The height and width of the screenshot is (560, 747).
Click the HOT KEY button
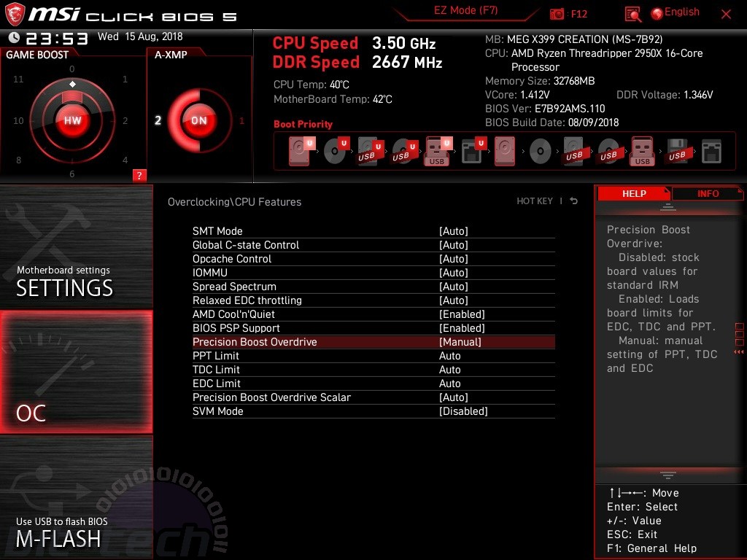pos(535,201)
